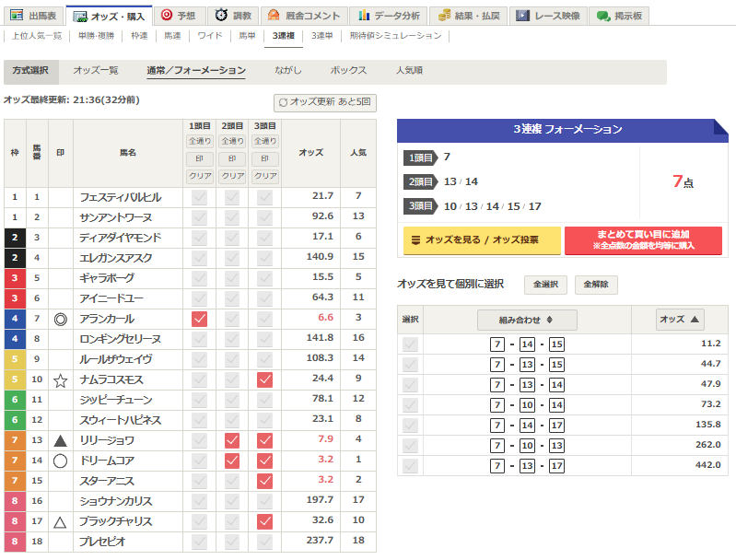Select the 7-14-15 combination row checkbox
The image size is (736, 560).
click(410, 344)
